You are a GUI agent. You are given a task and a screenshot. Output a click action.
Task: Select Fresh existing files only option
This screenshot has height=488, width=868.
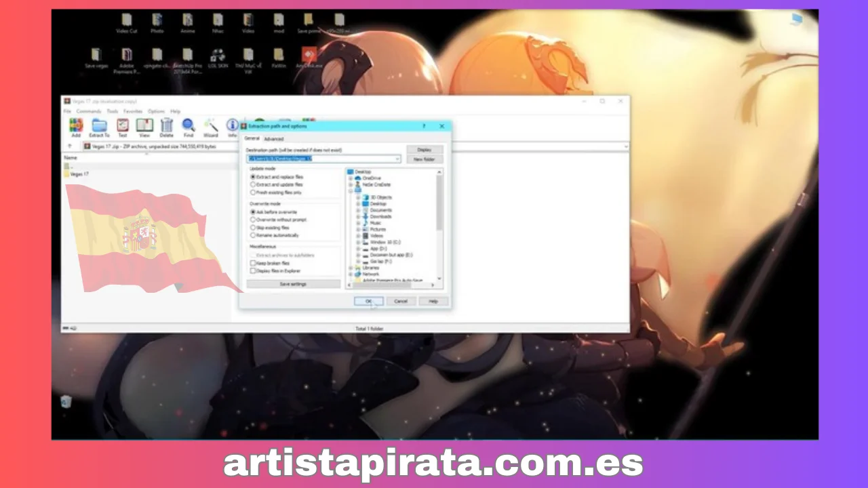tap(276, 192)
